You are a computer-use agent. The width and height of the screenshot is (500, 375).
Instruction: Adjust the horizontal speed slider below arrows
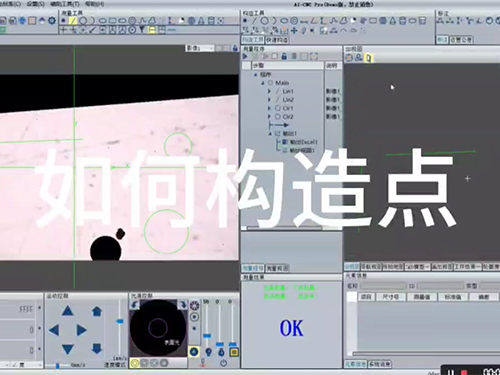[57, 366]
